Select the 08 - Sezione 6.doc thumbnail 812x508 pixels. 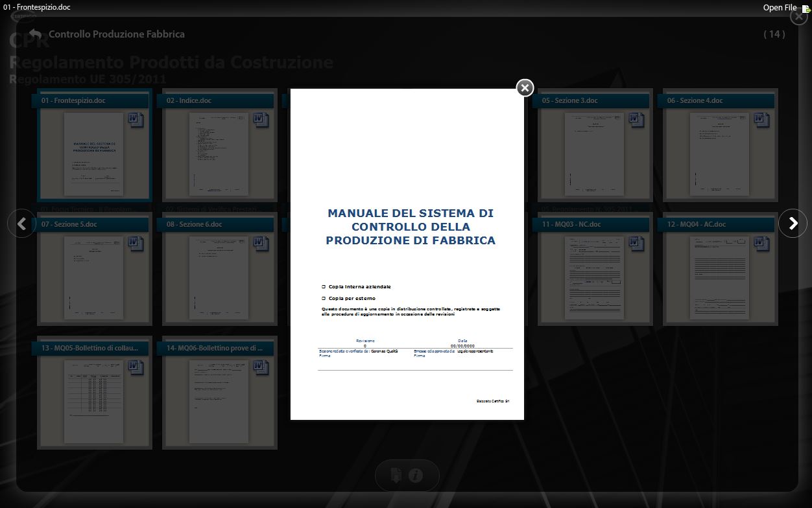tap(219, 277)
